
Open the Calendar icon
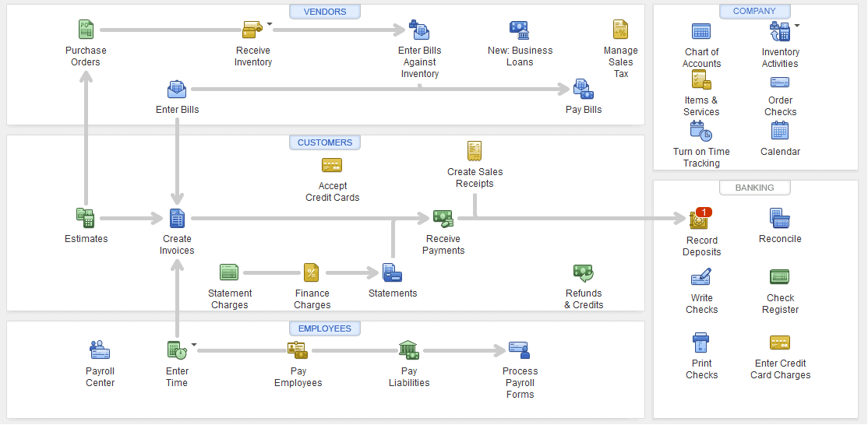pyautogui.click(x=780, y=131)
